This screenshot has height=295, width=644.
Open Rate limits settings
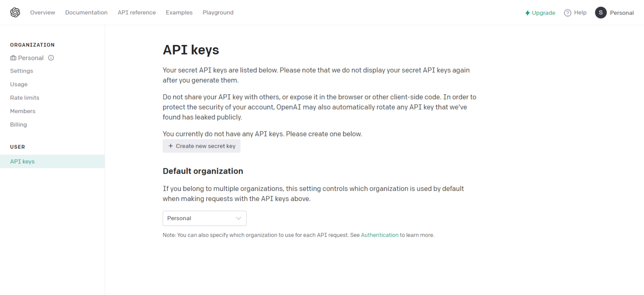(x=25, y=98)
